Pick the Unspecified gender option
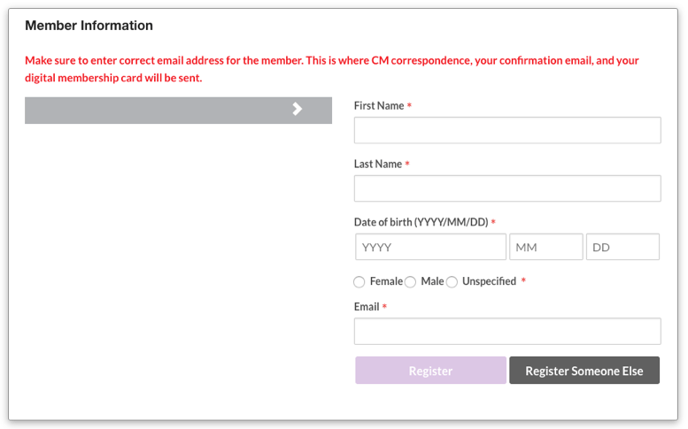Viewport: 688px width, 429px height. [x=452, y=282]
